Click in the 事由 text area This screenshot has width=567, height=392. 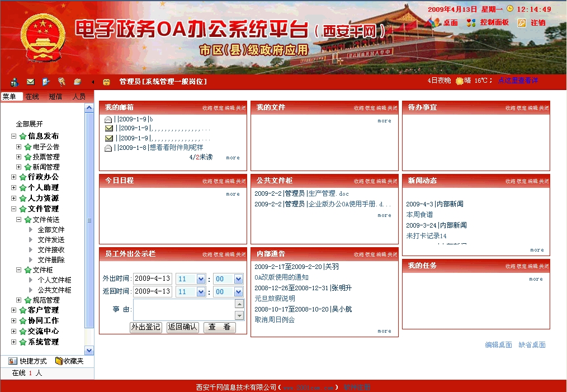click(x=183, y=309)
